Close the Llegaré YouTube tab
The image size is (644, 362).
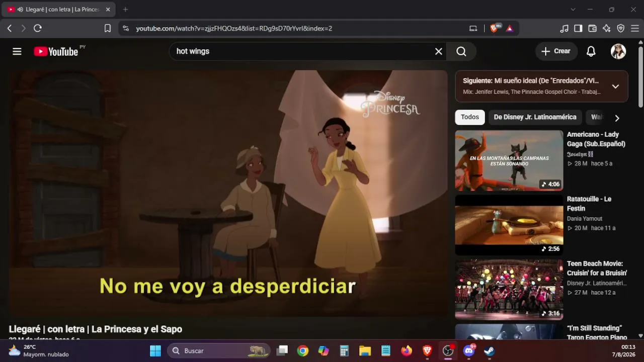click(108, 10)
